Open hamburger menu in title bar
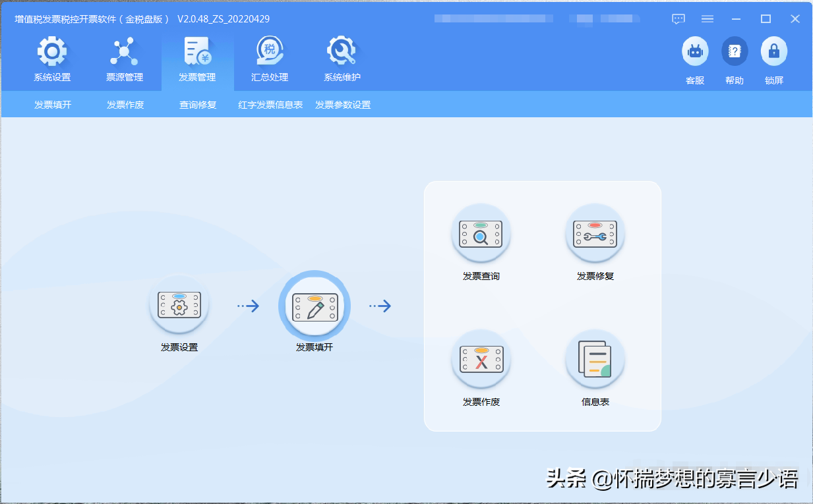Screen dimensions: 813x504 click(708, 19)
